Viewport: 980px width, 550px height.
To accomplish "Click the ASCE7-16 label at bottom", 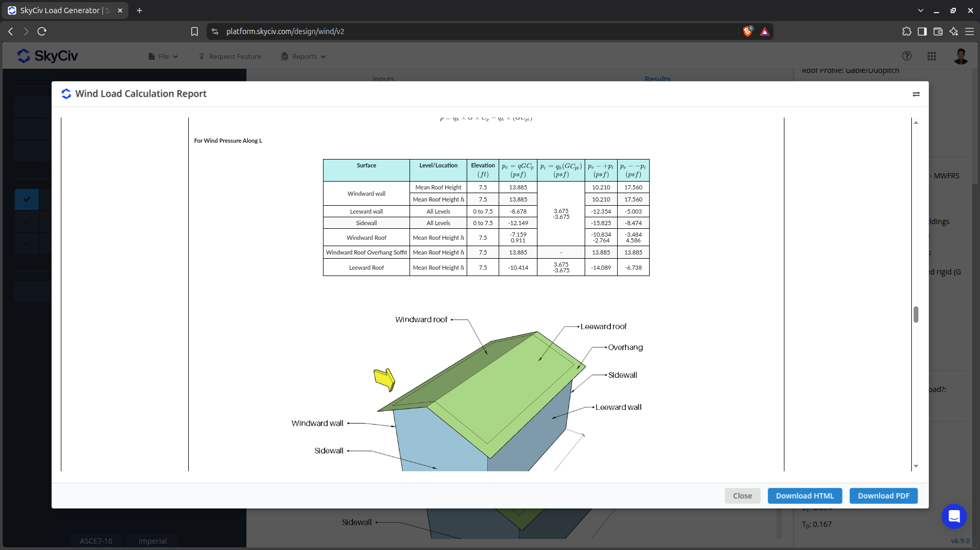I will click(96, 541).
